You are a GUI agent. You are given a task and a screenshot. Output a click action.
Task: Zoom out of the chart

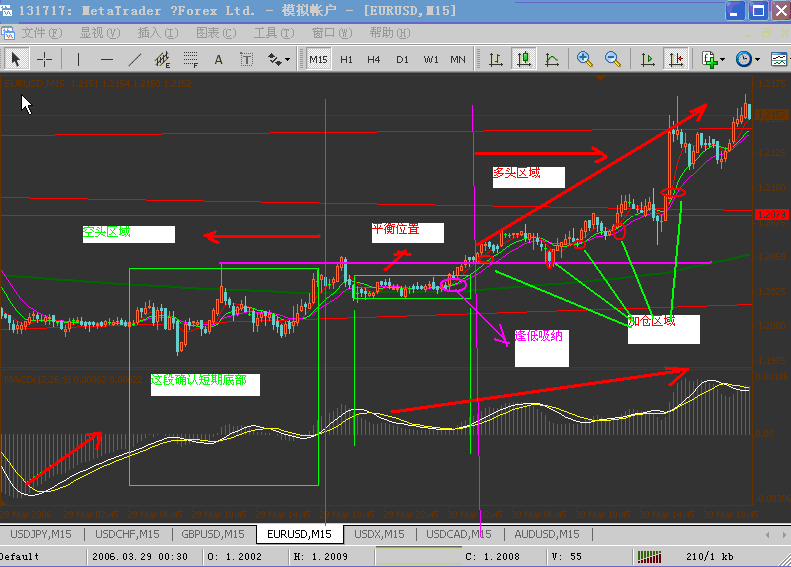(613, 60)
